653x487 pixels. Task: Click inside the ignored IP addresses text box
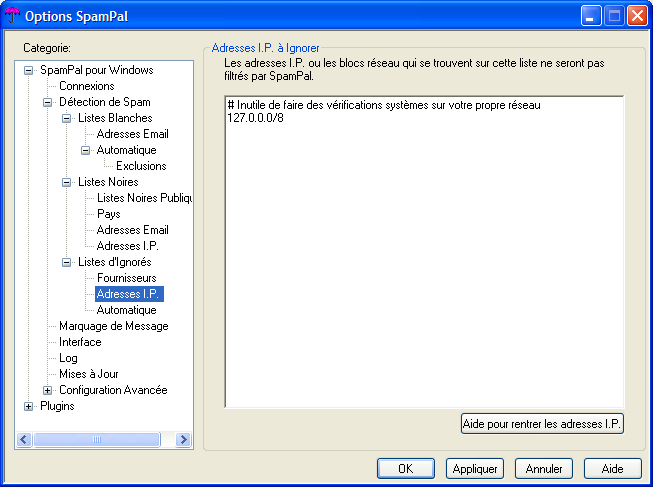[x=424, y=252]
